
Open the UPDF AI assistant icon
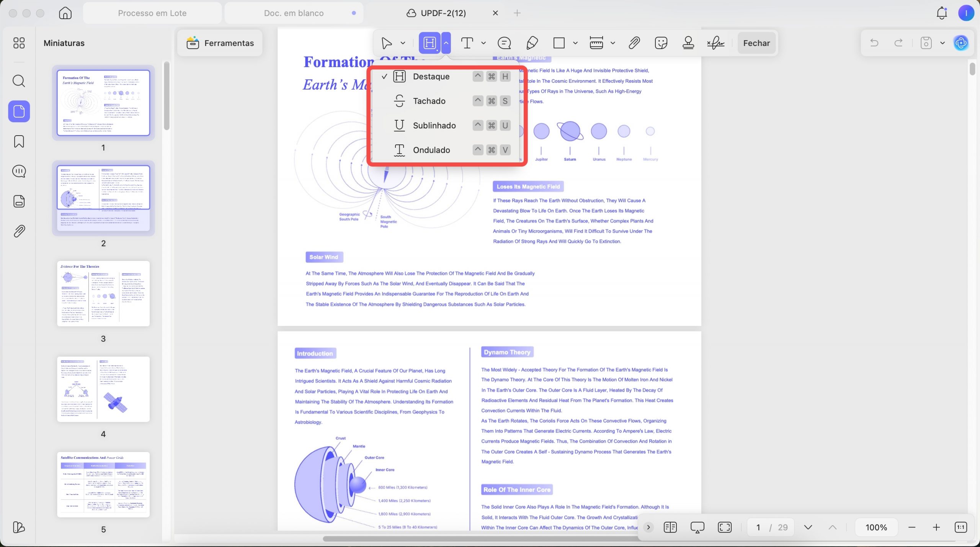point(961,43)
